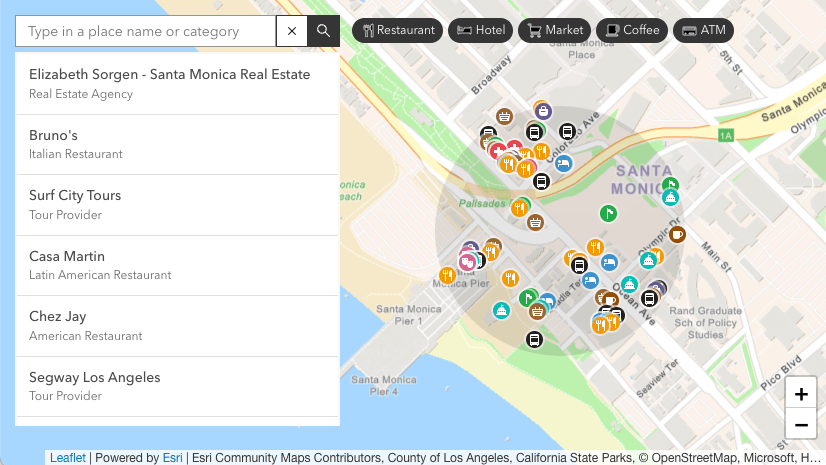Filter map by Restaurant category
The width and height of the screenshot is (826, 465).
(398, 30)
